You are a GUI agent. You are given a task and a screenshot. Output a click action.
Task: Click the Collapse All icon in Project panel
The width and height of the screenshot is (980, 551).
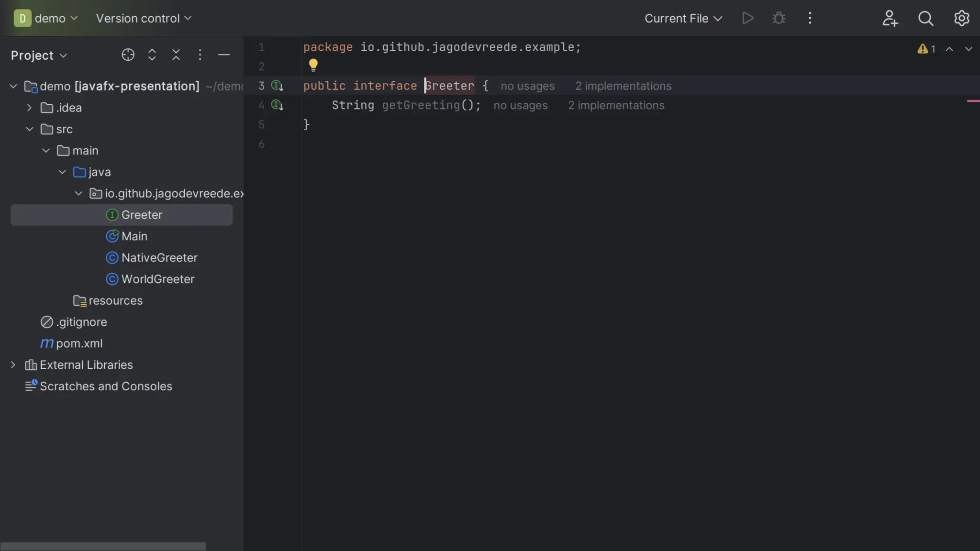[x=176, y=55]
